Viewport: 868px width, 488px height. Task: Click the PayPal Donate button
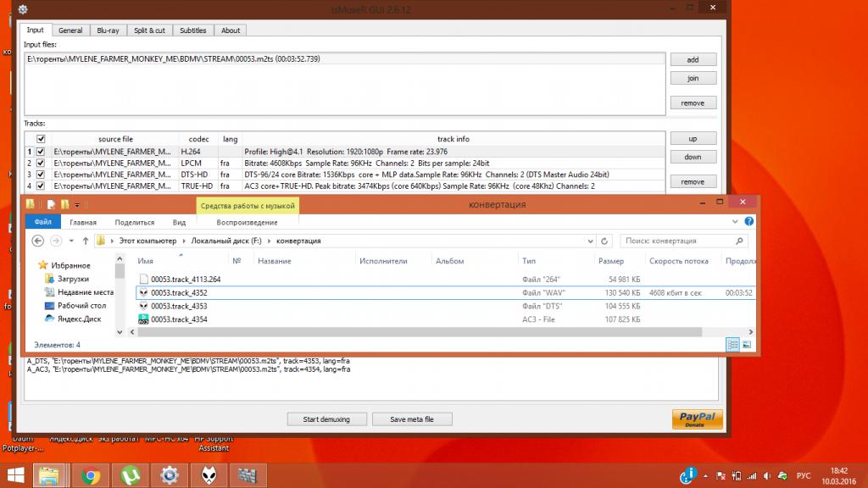coord(697,419)
